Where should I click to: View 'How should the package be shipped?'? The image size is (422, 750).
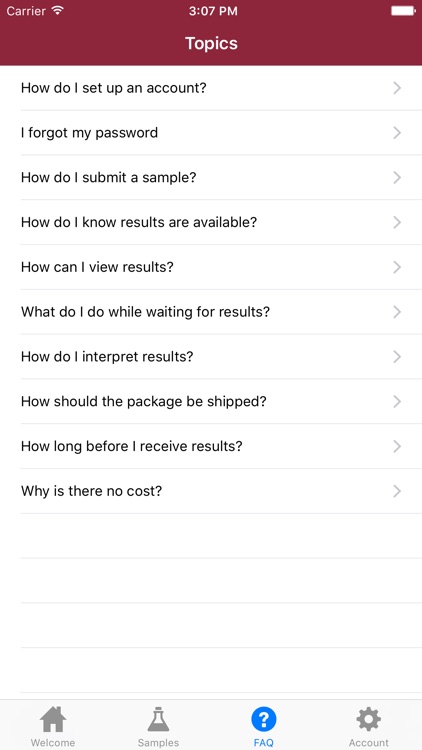pyautogui.click(x=211, y=401)
